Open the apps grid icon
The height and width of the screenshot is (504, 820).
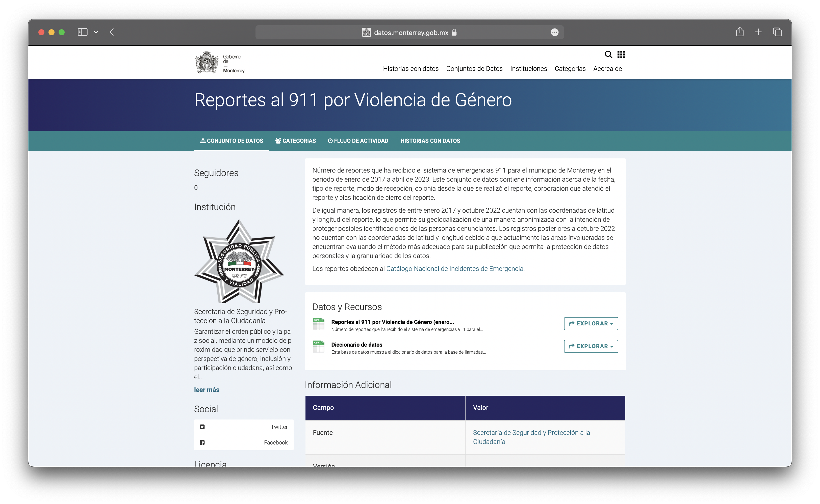coord(621,54)
